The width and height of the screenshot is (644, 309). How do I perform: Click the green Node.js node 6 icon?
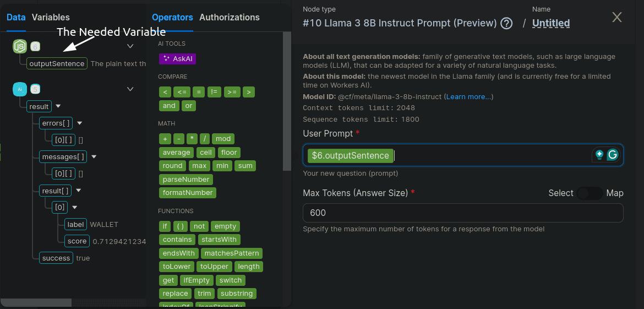click(20, 47)
